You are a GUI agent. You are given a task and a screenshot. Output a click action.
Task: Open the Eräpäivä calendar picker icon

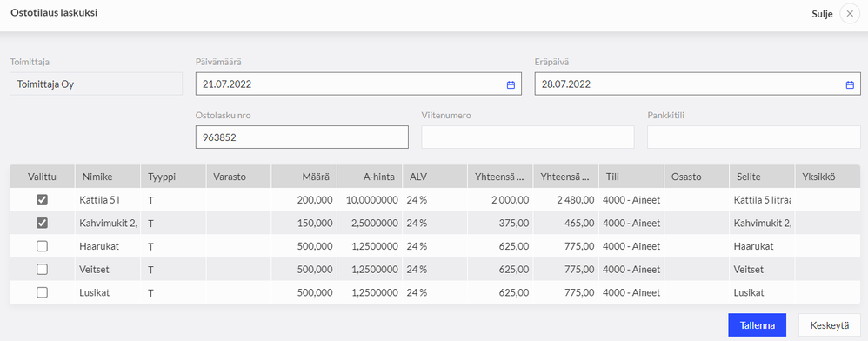tap(850, 84)
